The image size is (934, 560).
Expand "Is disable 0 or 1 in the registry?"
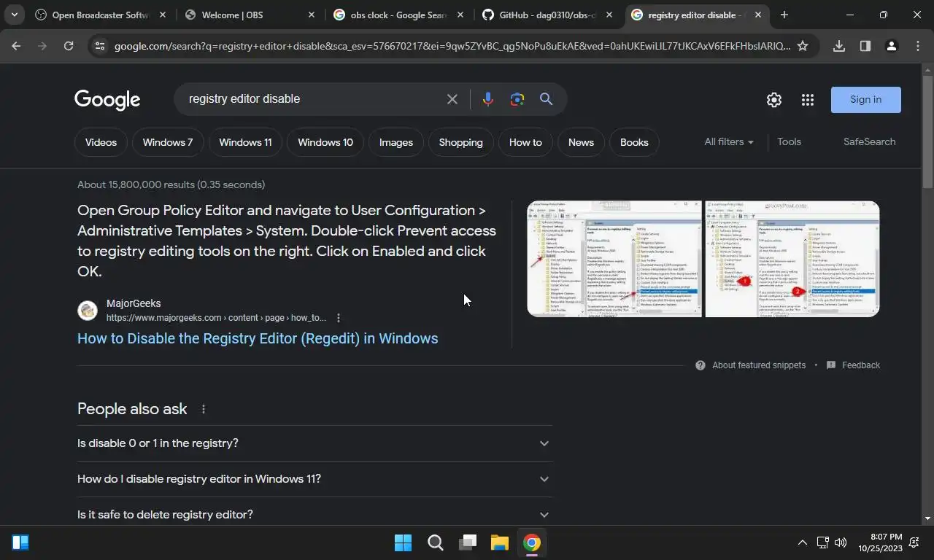(315, 443)
